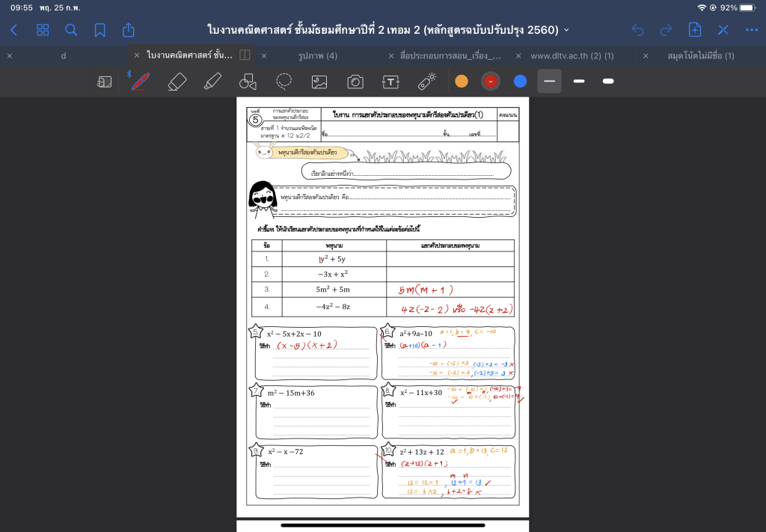This screenshot has width=766, height=532.
Task: Activate the Laser pointer tool
Action: [426, 82]
